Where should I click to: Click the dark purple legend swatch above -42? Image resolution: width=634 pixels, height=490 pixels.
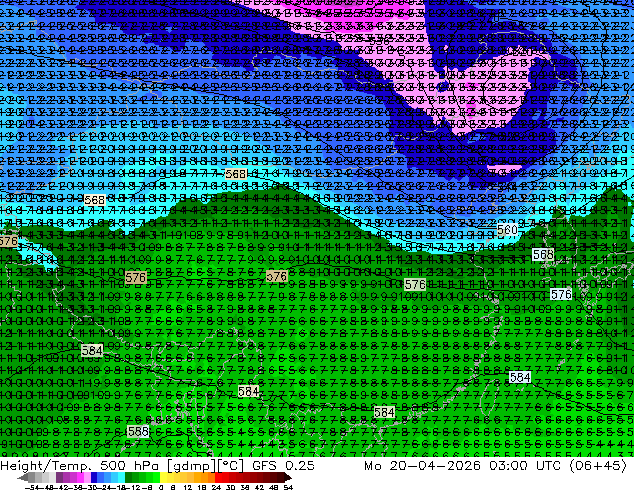[59, 477]
